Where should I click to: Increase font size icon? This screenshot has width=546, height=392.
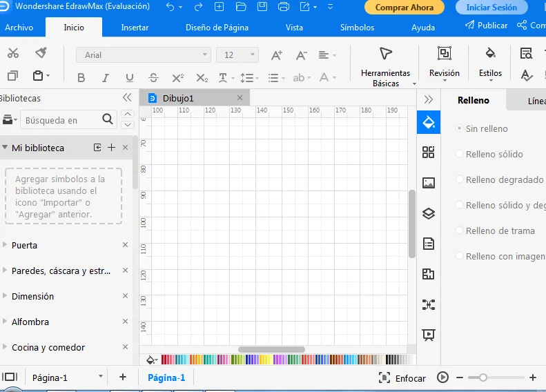277,55
